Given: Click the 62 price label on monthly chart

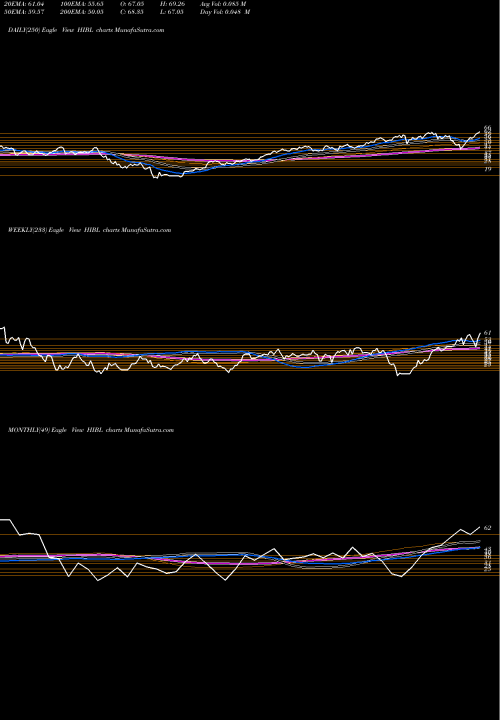Looking at the screenshot, I should (488, 528).
